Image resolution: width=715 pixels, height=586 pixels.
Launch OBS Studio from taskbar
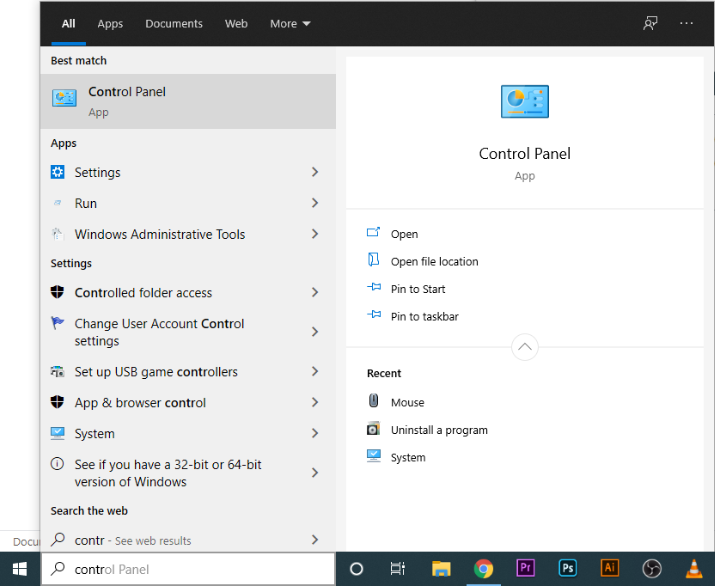click(652, 569)
